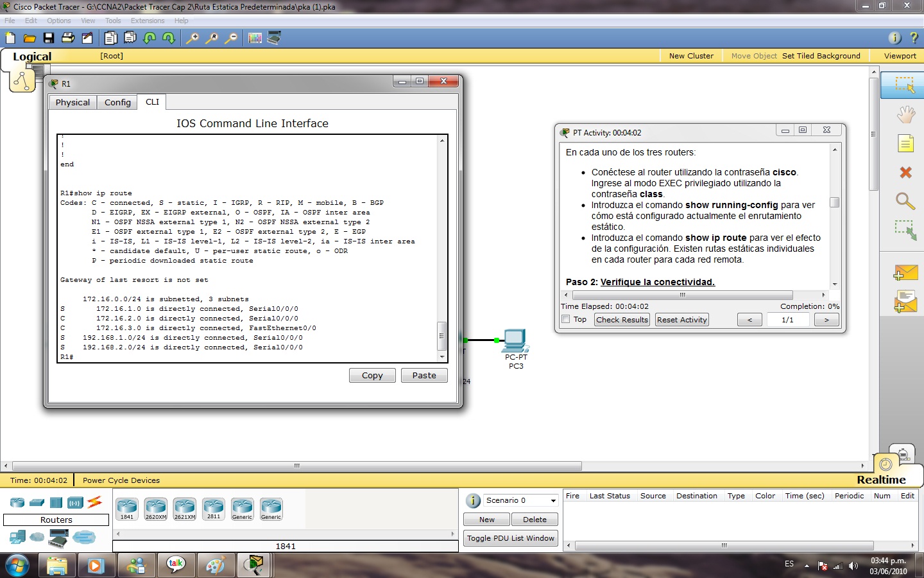Click the New scenario button
This screenshot has height=578, width=924.
point(486,520)
